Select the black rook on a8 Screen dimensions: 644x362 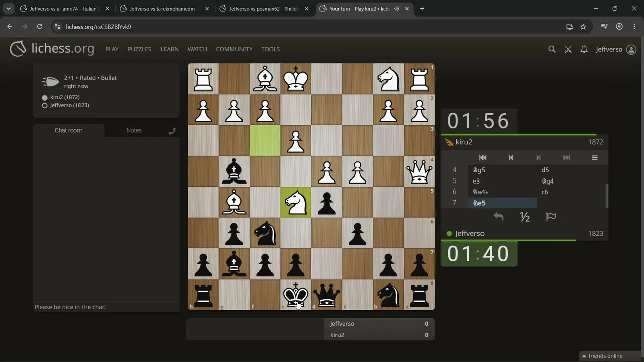(419, 295)
